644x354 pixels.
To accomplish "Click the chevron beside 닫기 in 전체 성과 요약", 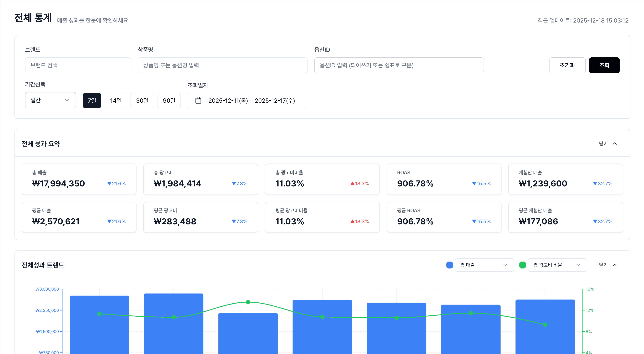I will tap(615, 143).
